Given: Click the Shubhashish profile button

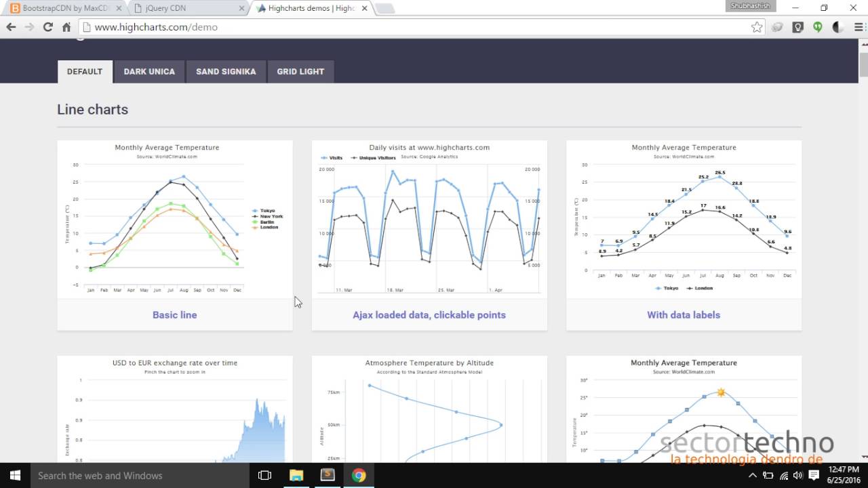Looking at the screenshot, I should click(750, 6).
